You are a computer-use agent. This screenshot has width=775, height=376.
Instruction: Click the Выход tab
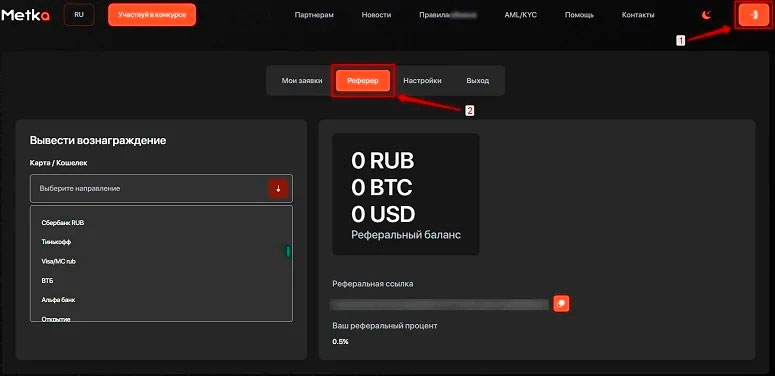point(477,81)
